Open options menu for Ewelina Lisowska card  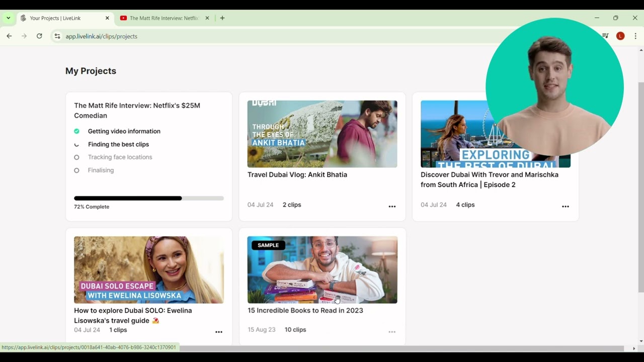click(x=219, y=332)
